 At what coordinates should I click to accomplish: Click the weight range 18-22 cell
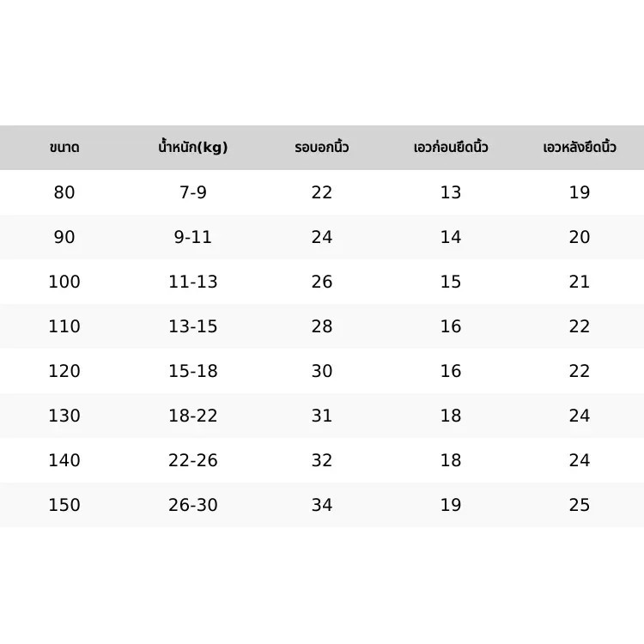tap(193, 416)
